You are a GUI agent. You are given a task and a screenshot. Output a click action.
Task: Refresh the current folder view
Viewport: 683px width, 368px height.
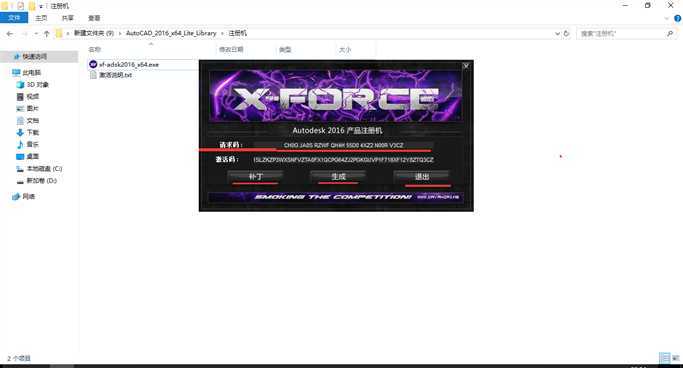(x=566, y=34)
